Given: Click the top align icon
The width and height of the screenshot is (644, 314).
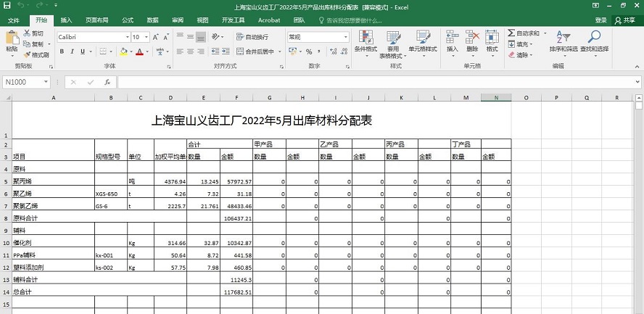Looking at the screenshot, I should click(x=180, y=37).
